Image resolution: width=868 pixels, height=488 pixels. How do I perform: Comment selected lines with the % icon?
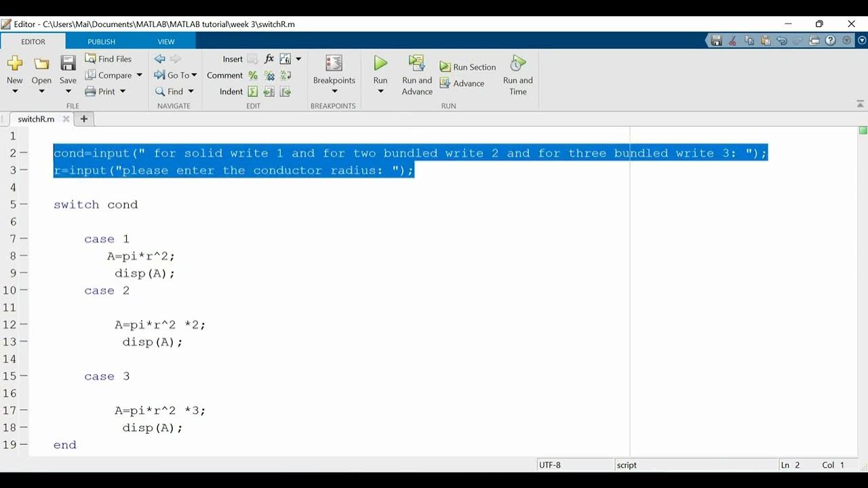pyautogui.click(x=253, y=75)
